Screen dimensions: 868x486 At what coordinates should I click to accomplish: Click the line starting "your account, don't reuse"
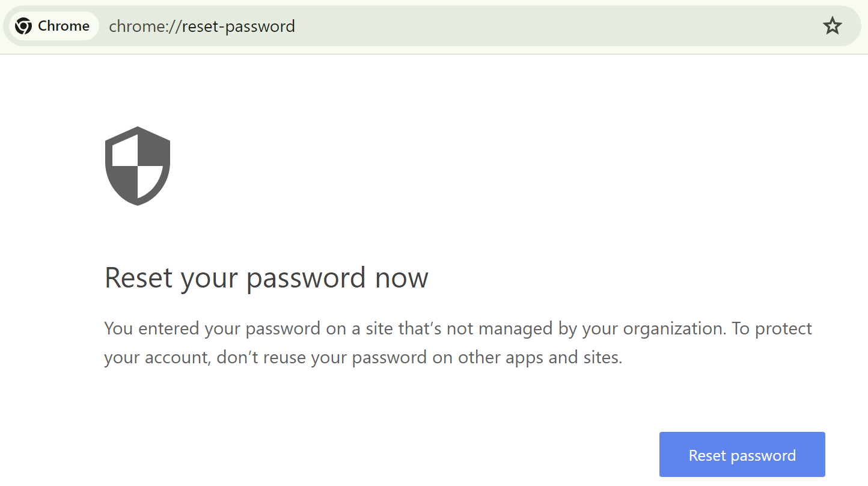point(362,357)
